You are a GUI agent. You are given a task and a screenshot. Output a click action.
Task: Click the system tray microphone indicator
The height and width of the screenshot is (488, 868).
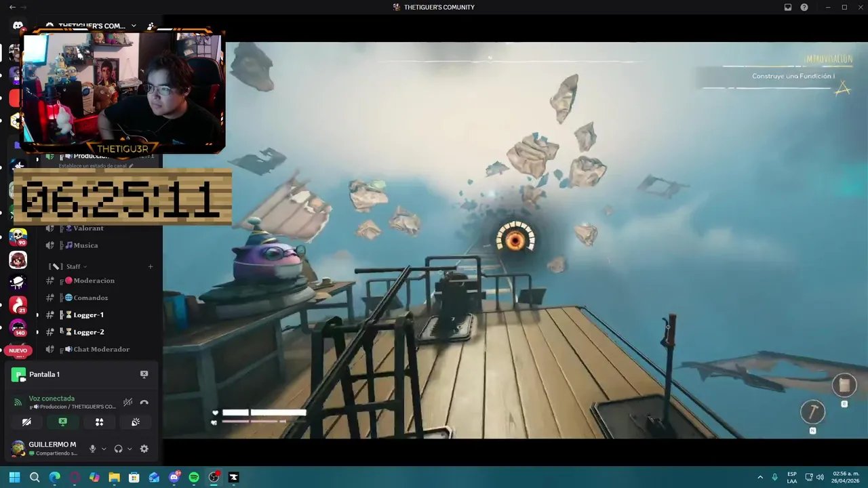[774, 477]
